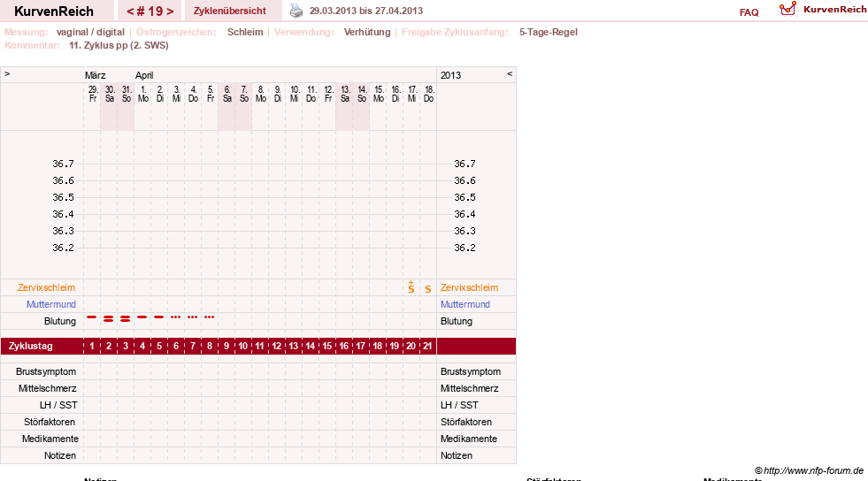This screenshot has height=481, width=868.
Task: Click the KurvenReich crown logo icon
Action: point(787,9)
